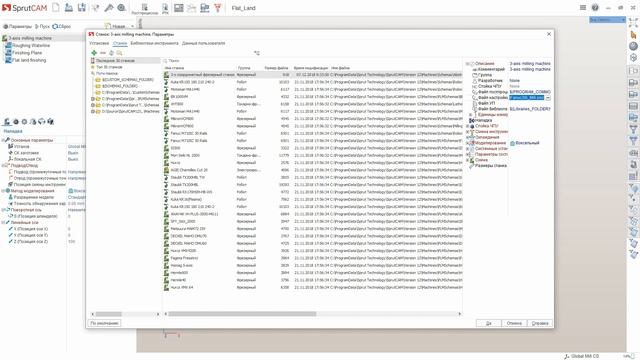Click the green plus add icon in dialog

(94, 53)
